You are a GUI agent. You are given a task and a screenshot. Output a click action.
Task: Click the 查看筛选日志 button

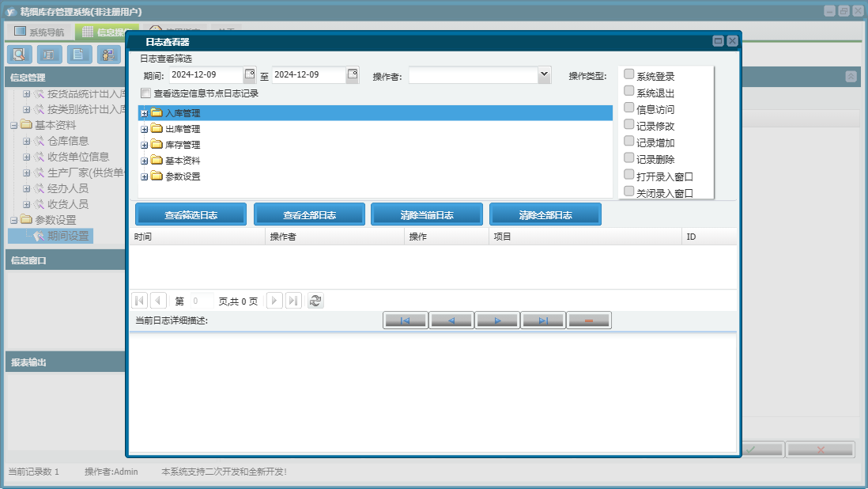(191, 214)
